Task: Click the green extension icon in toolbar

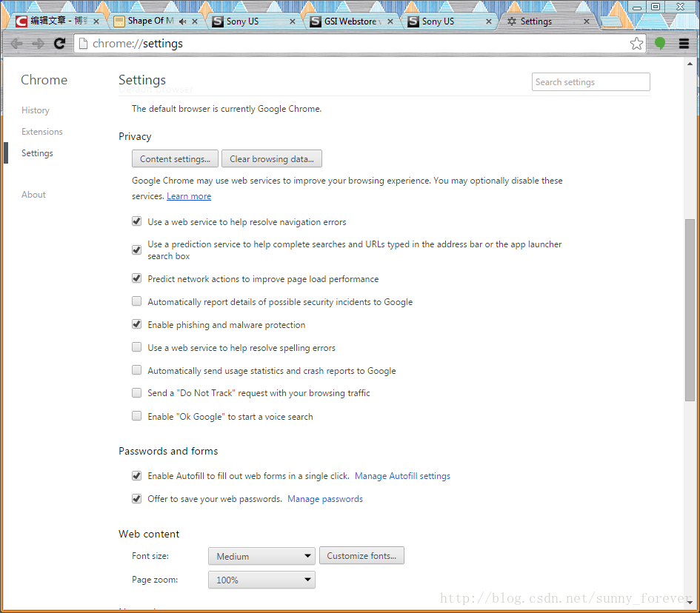Action: pyautogui.click(x=660, y=43)
